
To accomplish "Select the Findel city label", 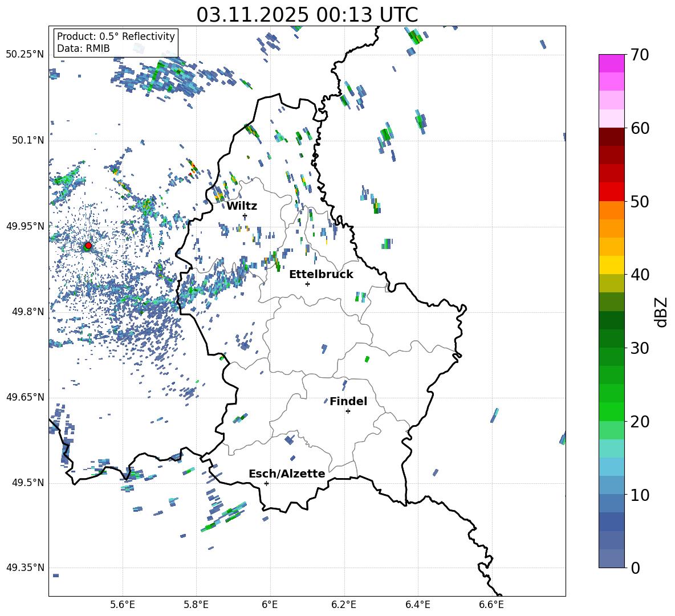I will [348, 401].
